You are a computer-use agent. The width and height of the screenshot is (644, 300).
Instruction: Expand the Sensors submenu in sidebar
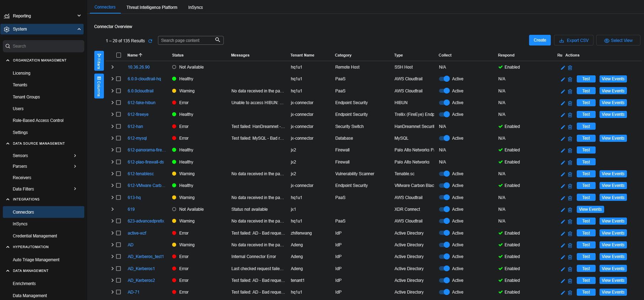75,156
